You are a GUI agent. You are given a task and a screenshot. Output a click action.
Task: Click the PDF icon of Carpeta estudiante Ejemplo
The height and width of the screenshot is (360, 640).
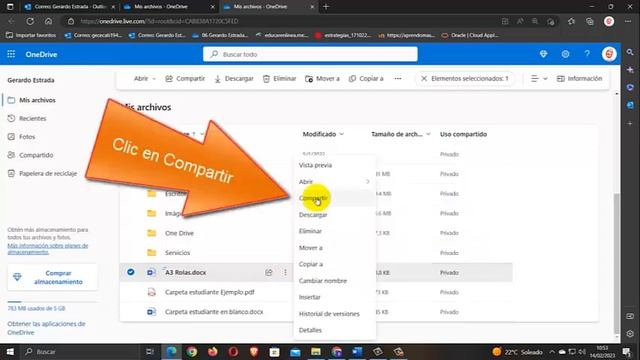[151, 292]
